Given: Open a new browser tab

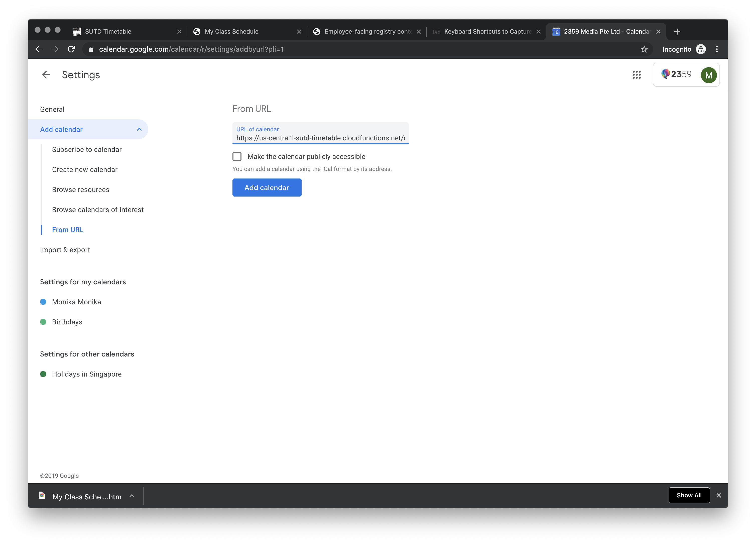Looking at the screenshot, I should point(677,32).
